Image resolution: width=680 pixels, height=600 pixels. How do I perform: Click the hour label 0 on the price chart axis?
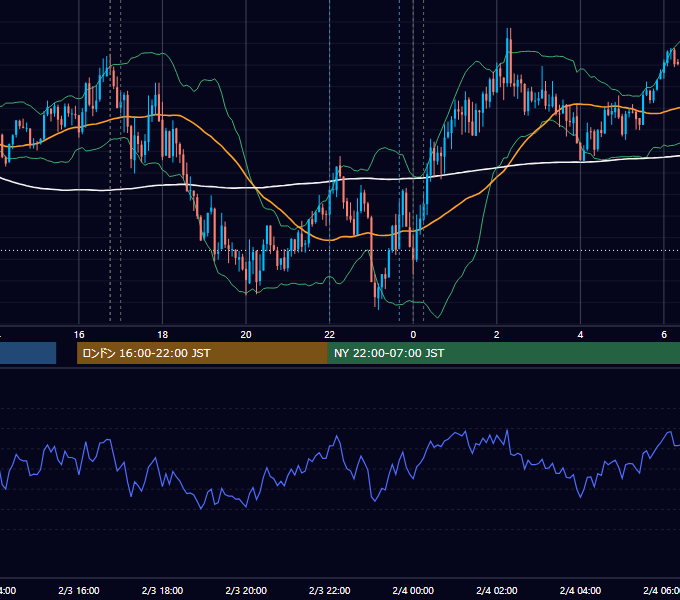[x=413, y=335]
